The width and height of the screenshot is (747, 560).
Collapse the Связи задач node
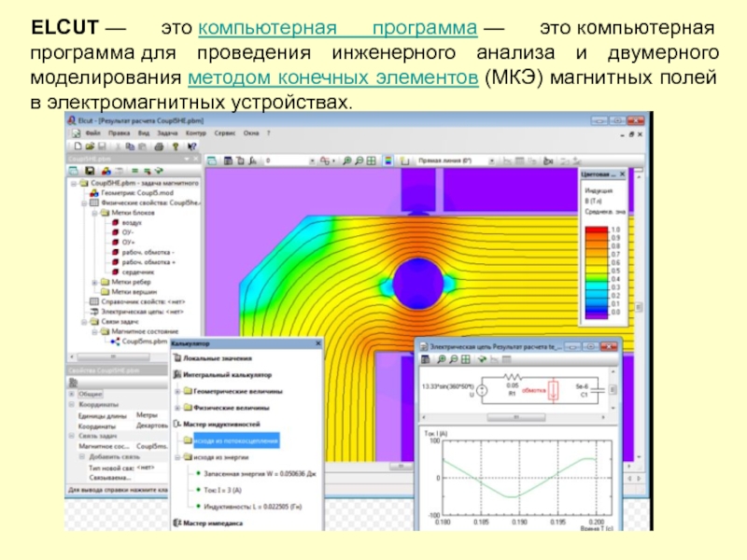84,322
